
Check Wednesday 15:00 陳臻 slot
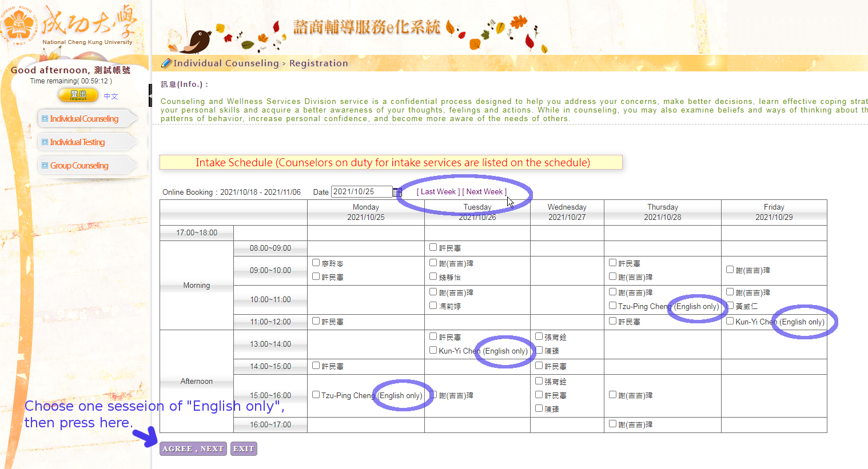pos(539,408)
